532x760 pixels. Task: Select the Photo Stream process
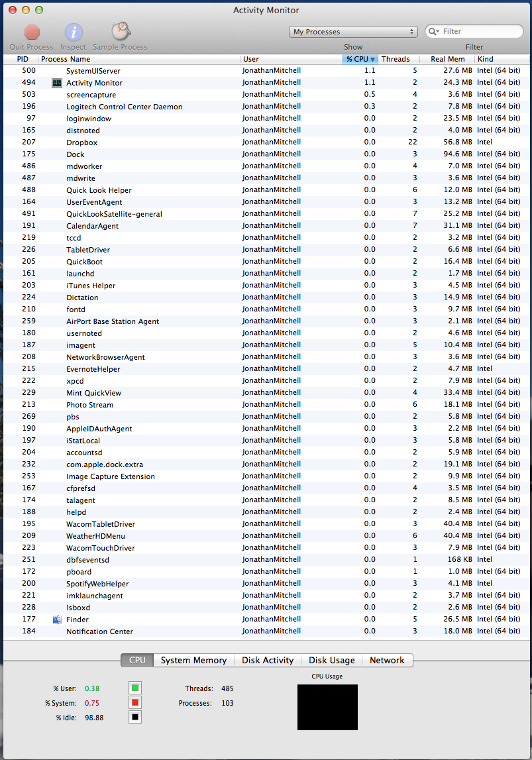266,405
